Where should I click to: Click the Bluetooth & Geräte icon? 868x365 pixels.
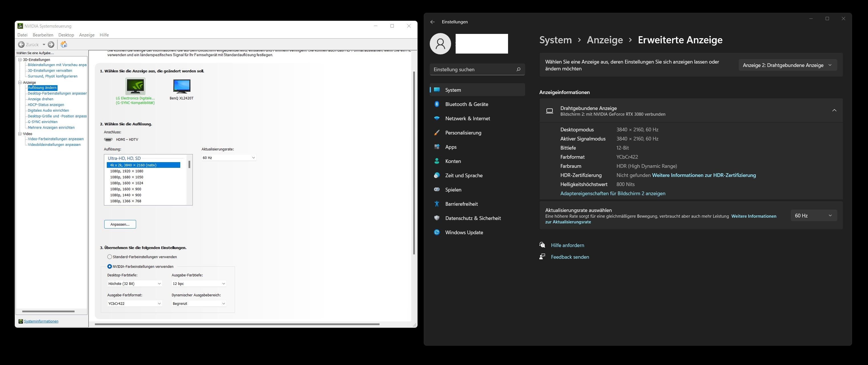point(437,104)
